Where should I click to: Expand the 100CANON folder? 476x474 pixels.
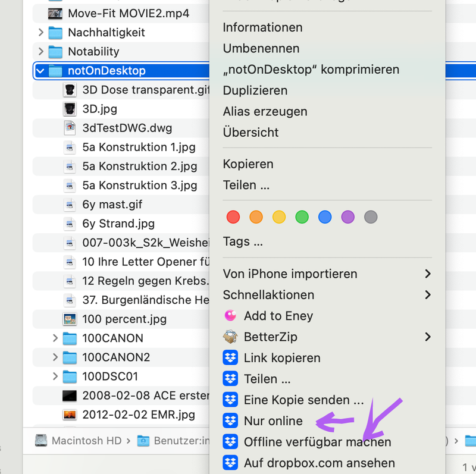pos(55,338)
